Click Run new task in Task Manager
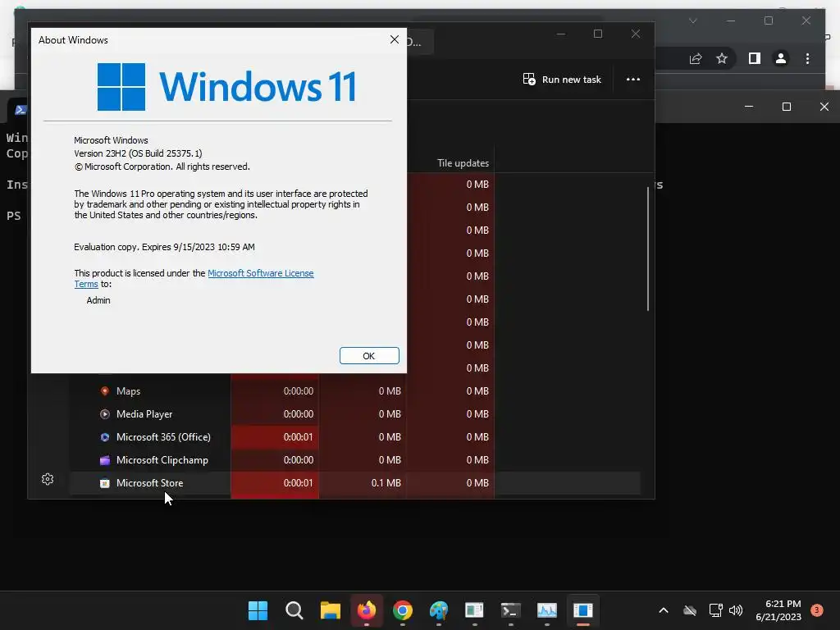This screenshot has height=630, width=840. 562,80
